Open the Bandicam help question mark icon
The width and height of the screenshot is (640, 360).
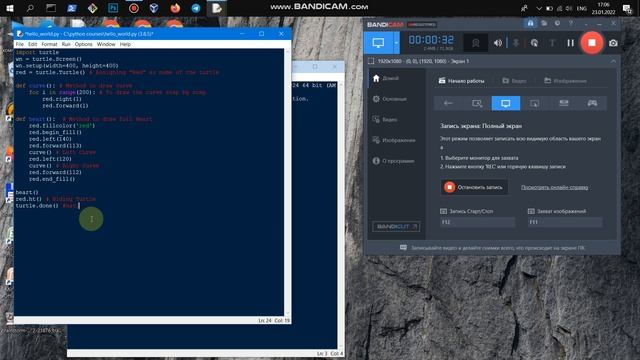pos(571,23)
